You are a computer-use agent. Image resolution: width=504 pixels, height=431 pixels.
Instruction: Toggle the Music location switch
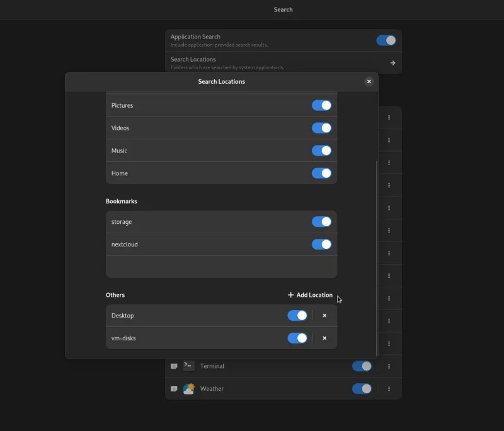coord(321,151)
